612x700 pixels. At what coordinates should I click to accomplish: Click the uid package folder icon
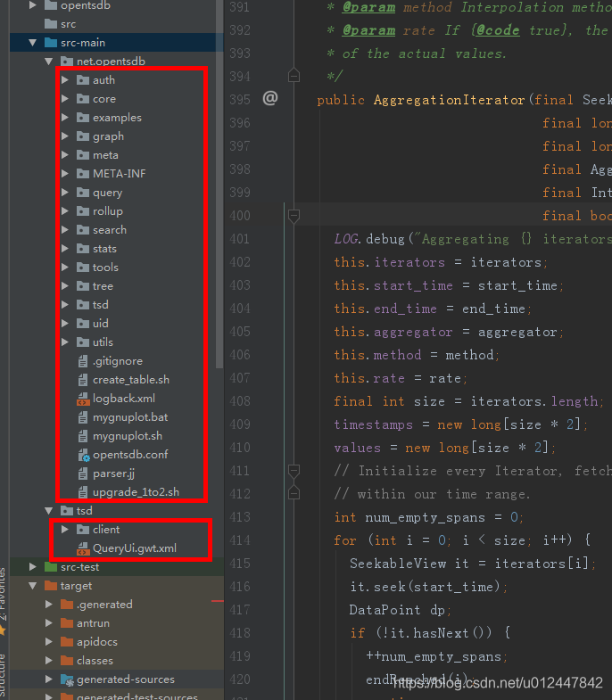click(83, 324)
